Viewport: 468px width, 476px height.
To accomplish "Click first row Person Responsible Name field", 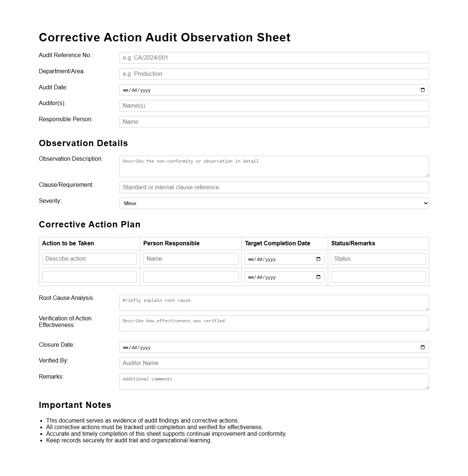I will (190, 259).
